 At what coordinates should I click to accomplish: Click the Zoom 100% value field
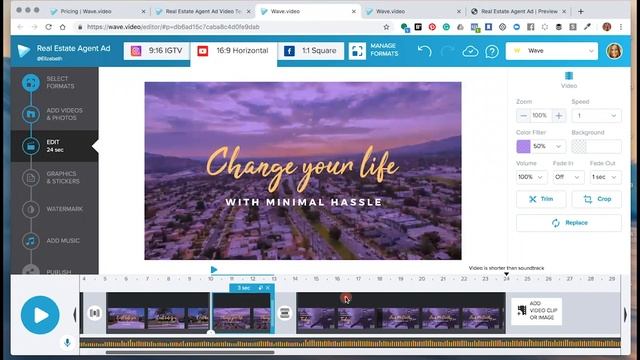tap(541, 116)
